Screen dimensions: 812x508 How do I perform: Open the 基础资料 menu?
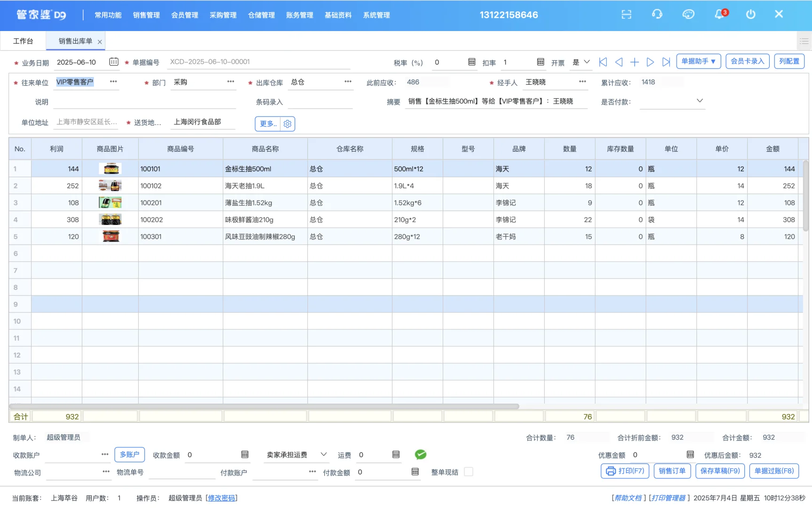tap(338, 15)
